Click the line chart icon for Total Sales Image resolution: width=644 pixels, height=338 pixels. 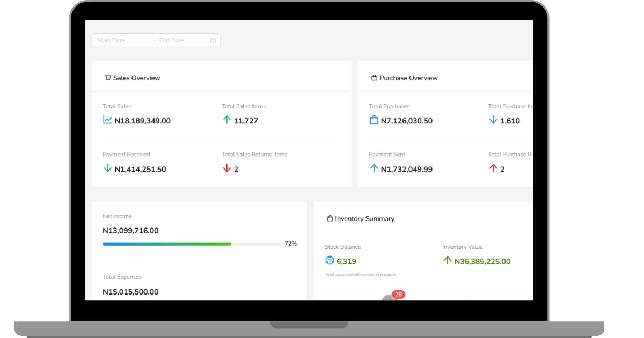click(x=107, y=120)
